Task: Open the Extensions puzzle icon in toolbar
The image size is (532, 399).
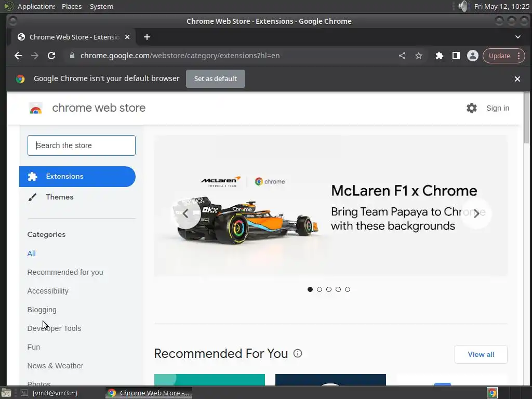Action: coord(440,56)
